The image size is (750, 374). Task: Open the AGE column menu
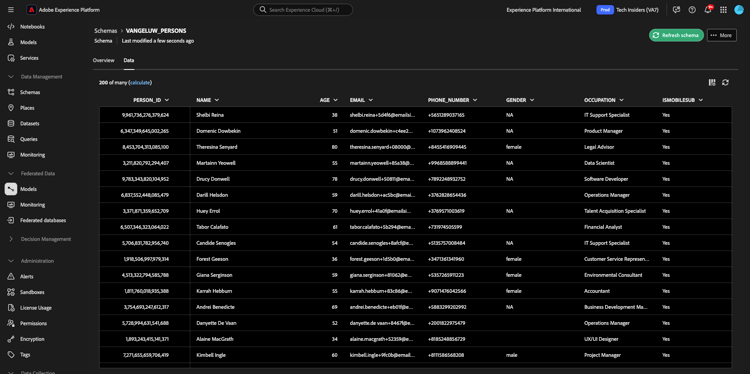pos(335,100)
